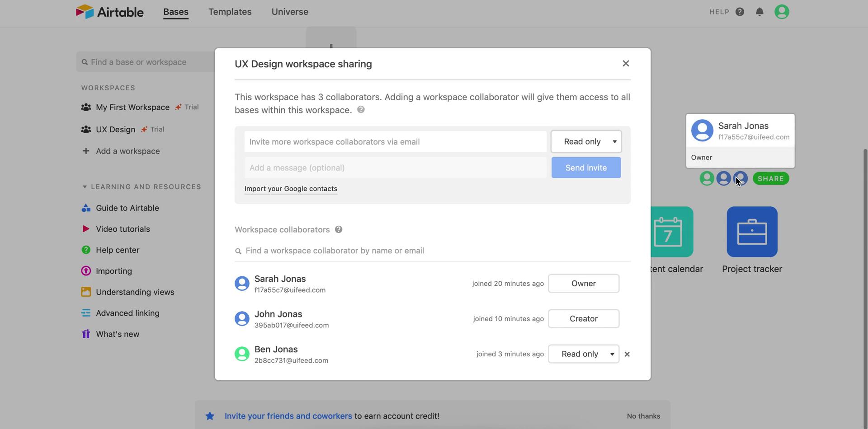Open notifications bell icon

click(x=759, y=12)
